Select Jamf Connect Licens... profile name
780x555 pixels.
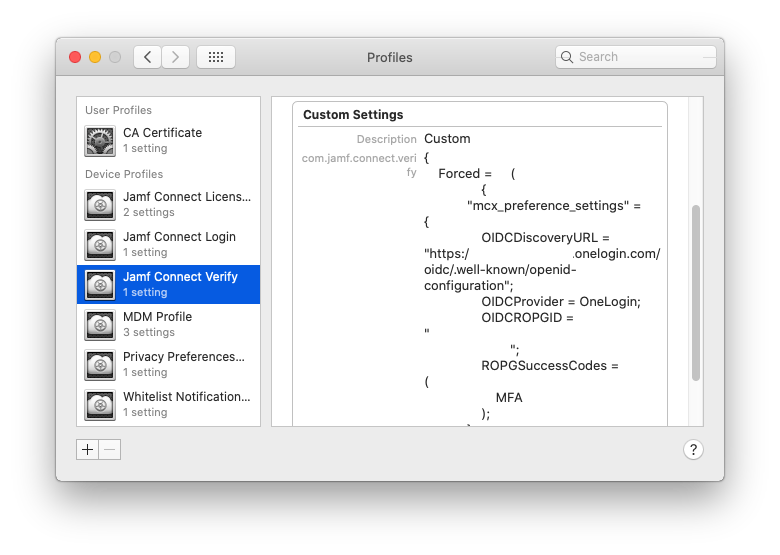187,197
